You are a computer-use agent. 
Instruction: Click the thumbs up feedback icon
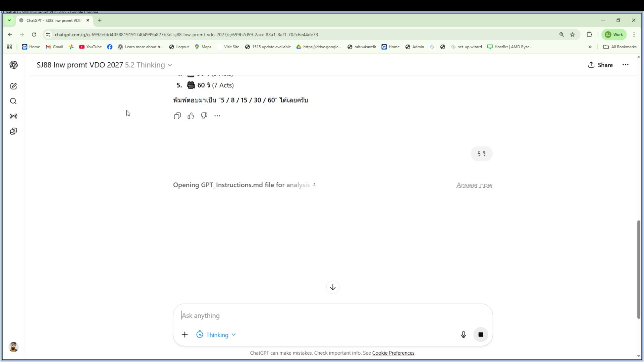click(x=191, y=116)
